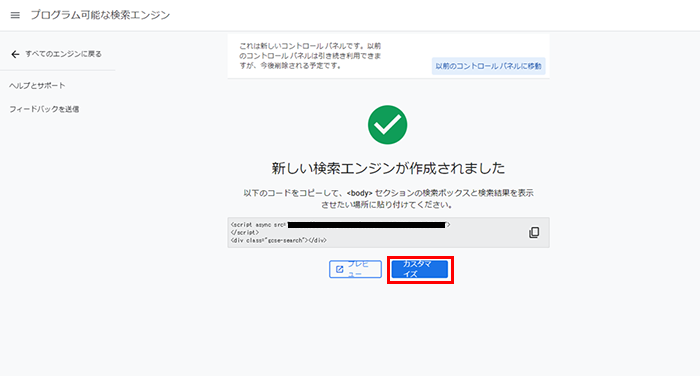This screenshot has height=376, width=700.
Task: Click the new control panel notice text
Action: (310, 56)
